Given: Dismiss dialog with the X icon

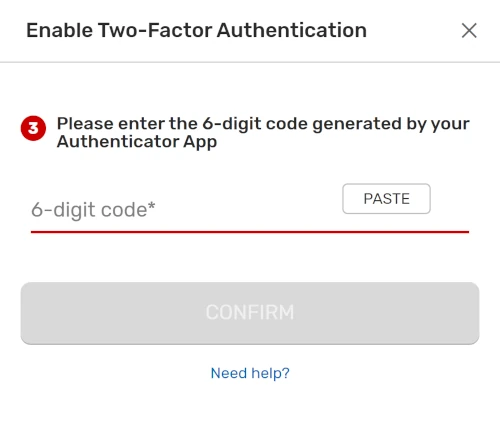Looking at the screenshot, I should 469,31.
